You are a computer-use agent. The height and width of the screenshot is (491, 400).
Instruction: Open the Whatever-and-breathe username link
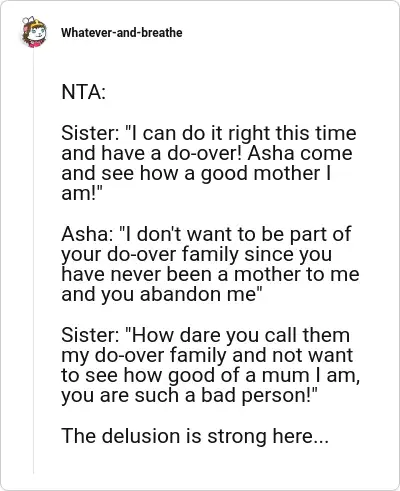[122, 33]
